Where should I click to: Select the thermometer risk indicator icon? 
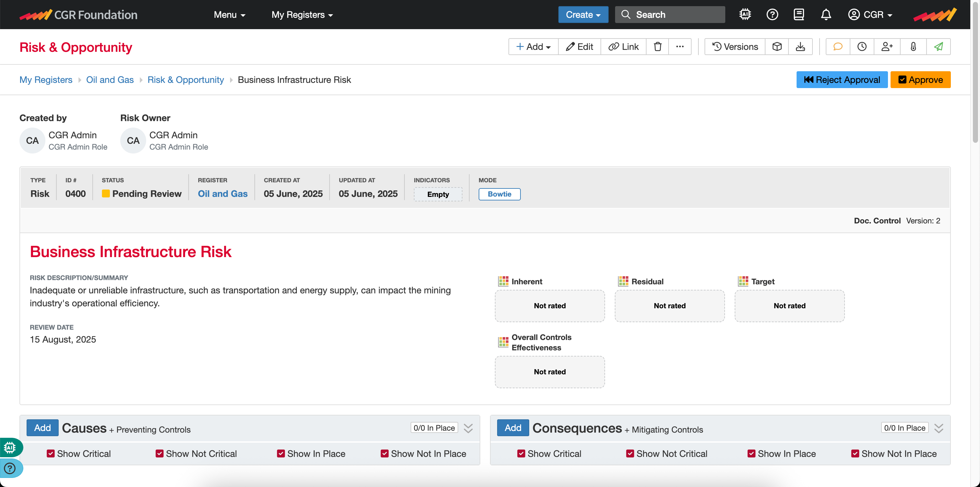(913, 46)
